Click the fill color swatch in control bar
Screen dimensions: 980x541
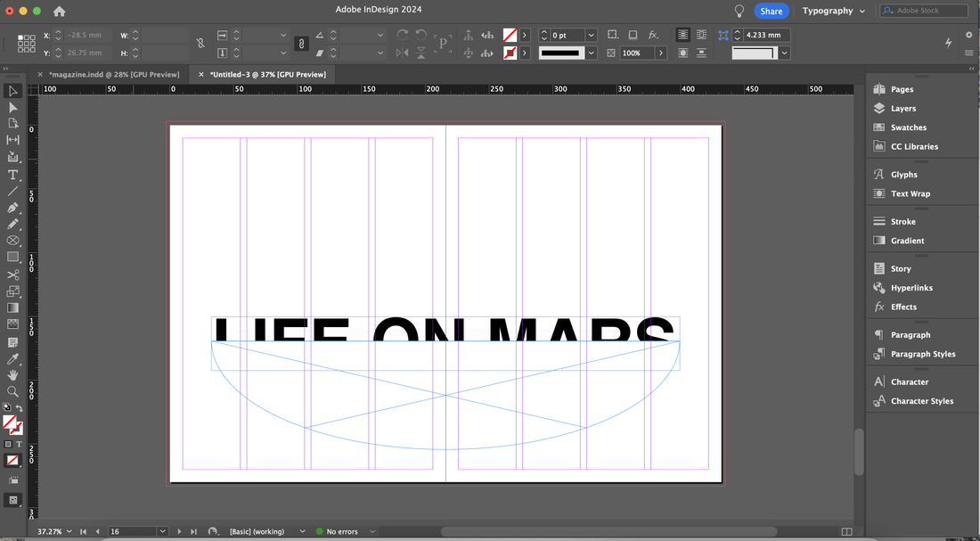(510, 35)
